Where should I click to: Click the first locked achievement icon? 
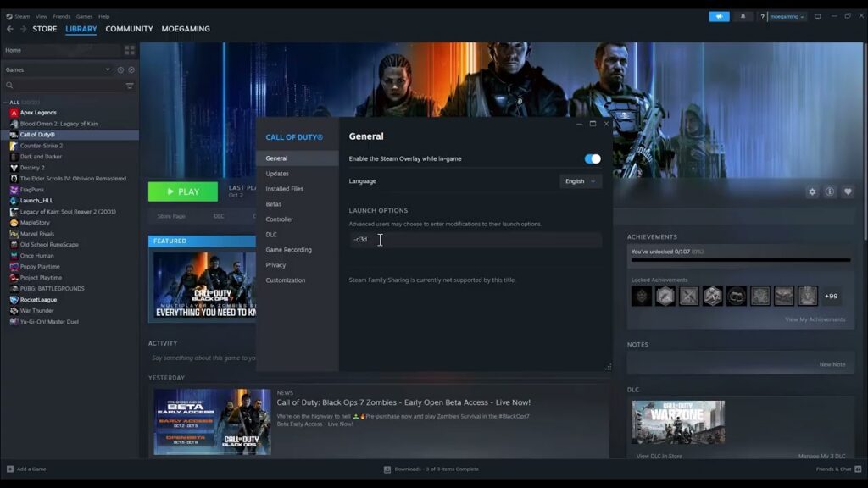[642, 296]
